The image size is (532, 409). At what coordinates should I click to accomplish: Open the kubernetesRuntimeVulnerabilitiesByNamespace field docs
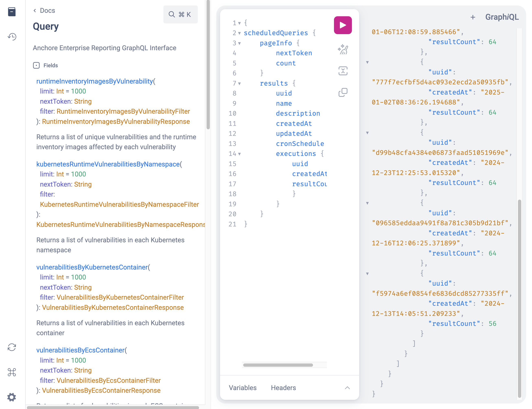107,164
